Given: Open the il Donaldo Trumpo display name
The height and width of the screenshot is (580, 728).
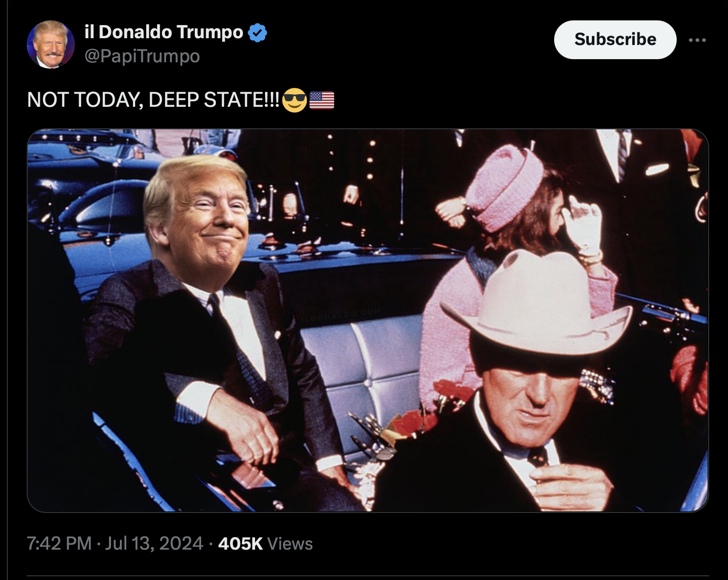Looking at the screenshot, I should point(164,32).
